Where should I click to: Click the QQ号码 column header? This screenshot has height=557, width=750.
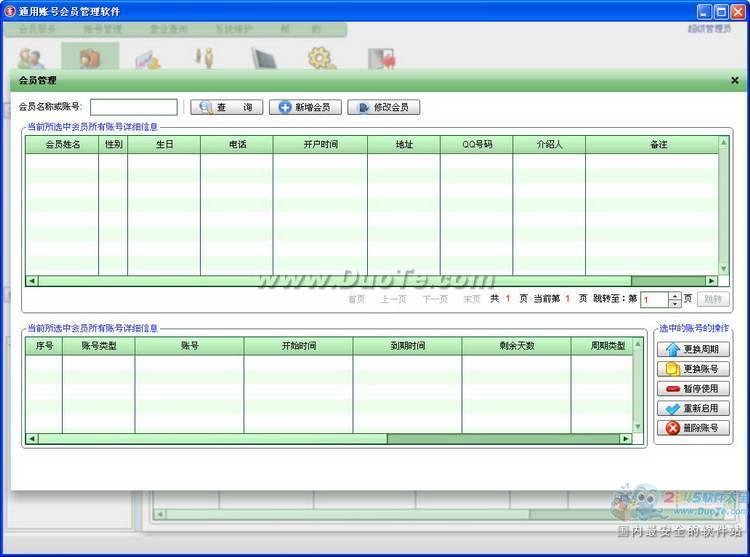click(x=477, y=144)
